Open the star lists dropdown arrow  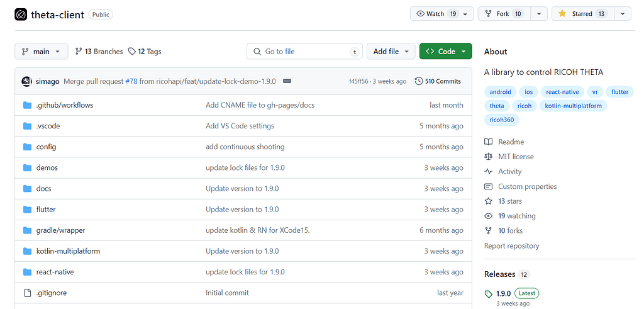click(x=623, y=14)
